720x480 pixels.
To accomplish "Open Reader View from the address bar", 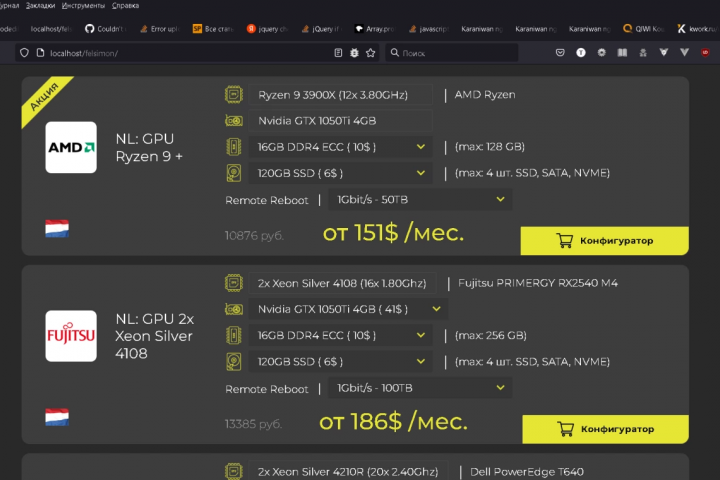I will tap(338, 52).
